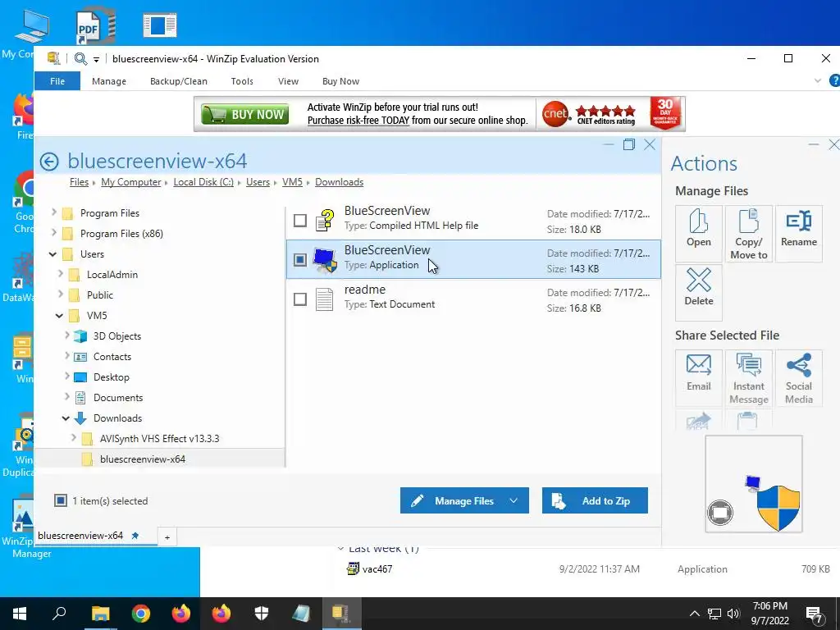The image size is (840, 630).
Task: Click the WinZip taskbar icon
Action: click(341, 614)
